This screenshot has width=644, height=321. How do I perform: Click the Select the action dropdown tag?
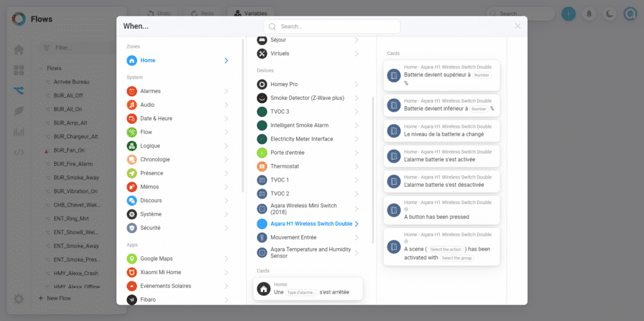coord(446,249)
